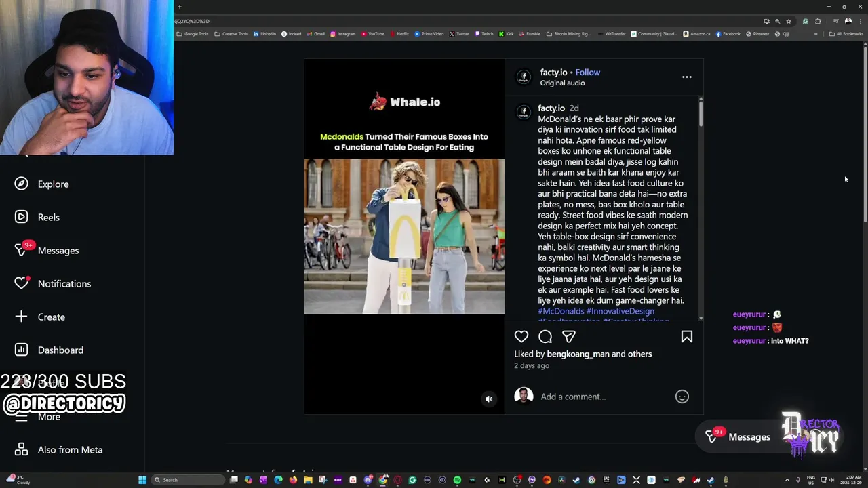Open the three-dot post options menu
868x488 pixels.
686,77
